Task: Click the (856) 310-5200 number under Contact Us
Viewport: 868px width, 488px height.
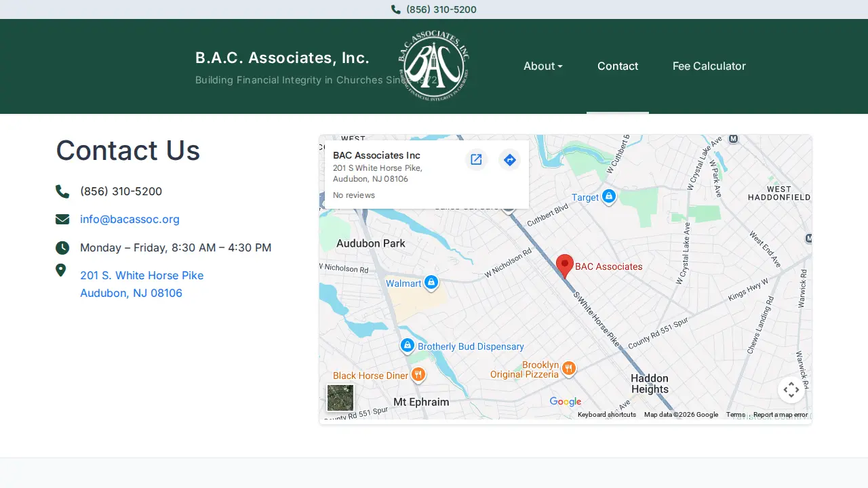Action: (121, 191)
